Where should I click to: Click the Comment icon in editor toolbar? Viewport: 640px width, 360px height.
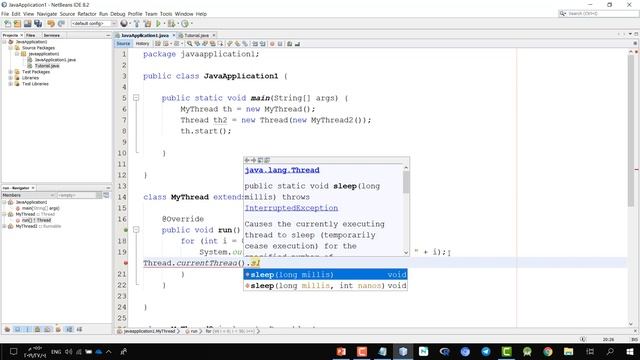(289, 44)
